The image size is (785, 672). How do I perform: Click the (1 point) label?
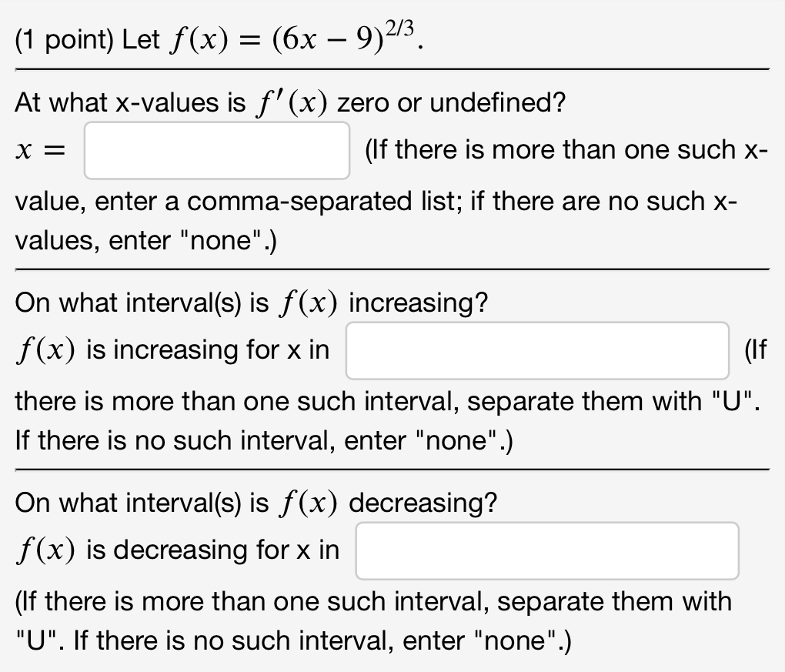tap(65, 38)
